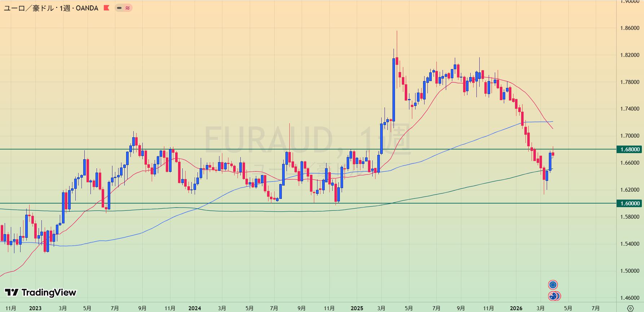
Task: Select the 1.68000 price label
Action: click(x=630, y=149)
